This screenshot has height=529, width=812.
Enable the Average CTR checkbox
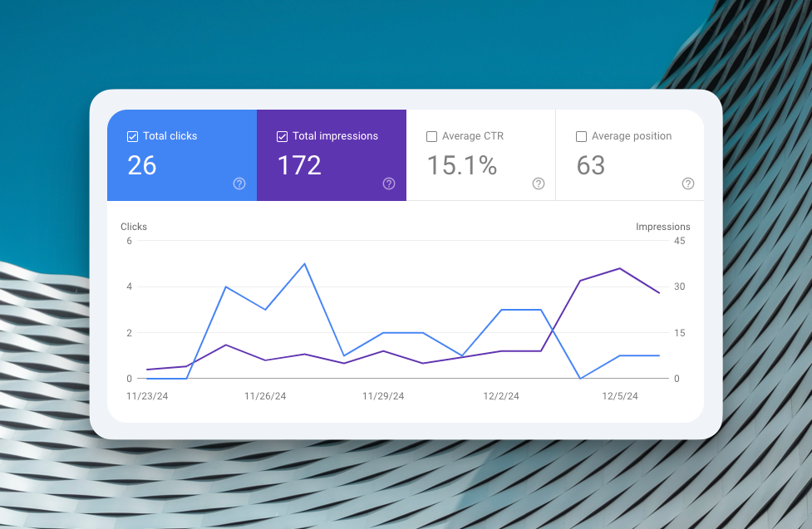(431, 137)
